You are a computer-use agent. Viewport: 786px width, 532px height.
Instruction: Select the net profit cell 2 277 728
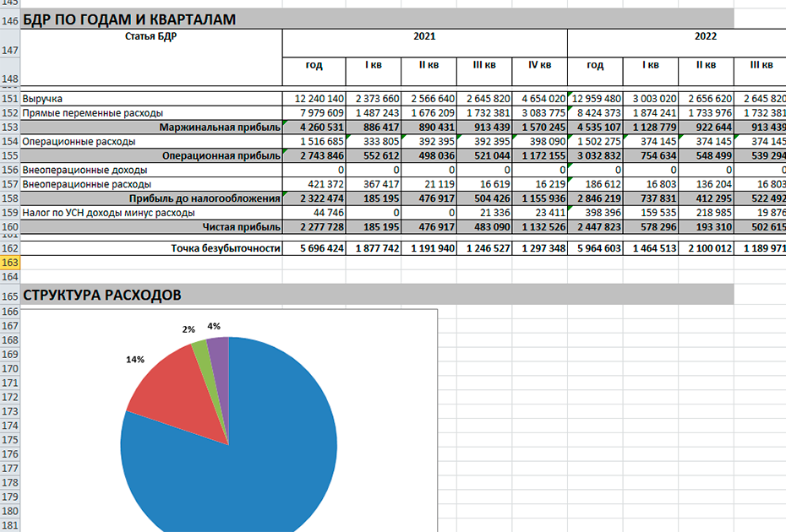(x=314, y=227)
